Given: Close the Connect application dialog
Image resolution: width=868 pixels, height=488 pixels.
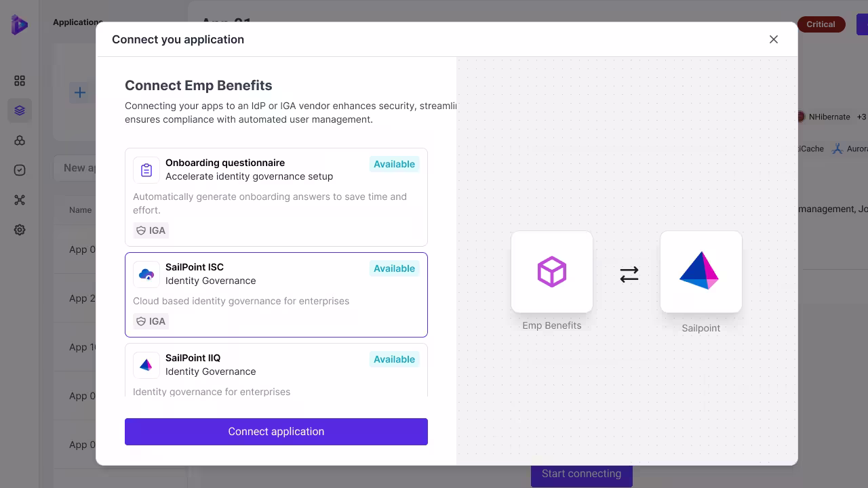Looking at the screenshot, I should [x=774, y=39].
